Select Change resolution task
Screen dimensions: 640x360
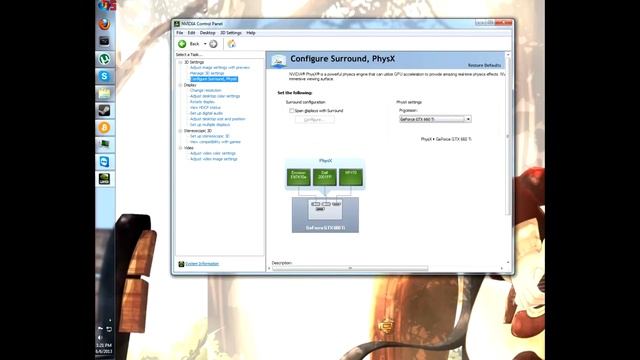click(205, 90)
